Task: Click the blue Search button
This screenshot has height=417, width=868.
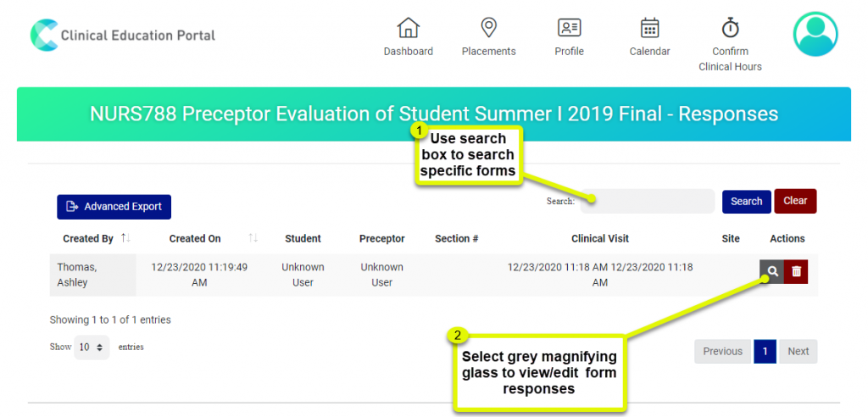Action: point(746,202)
